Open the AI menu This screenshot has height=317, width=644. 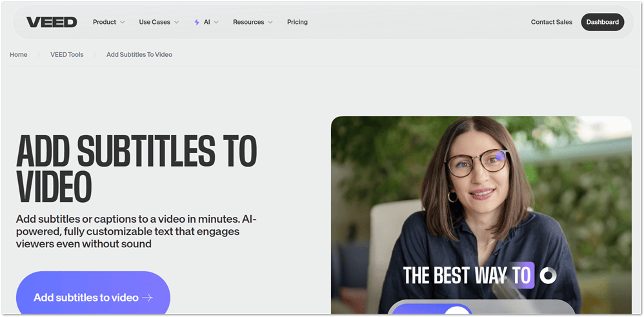(206, 22)
